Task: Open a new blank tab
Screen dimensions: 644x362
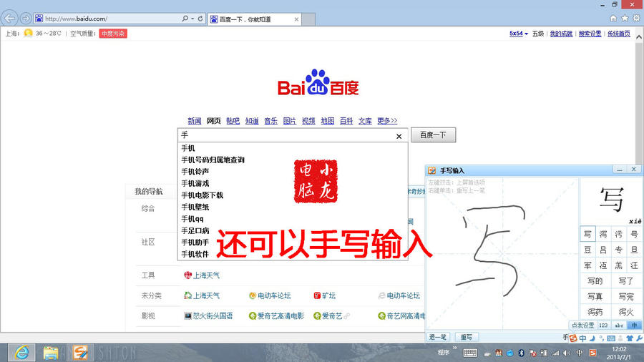Action: (309, 19)
